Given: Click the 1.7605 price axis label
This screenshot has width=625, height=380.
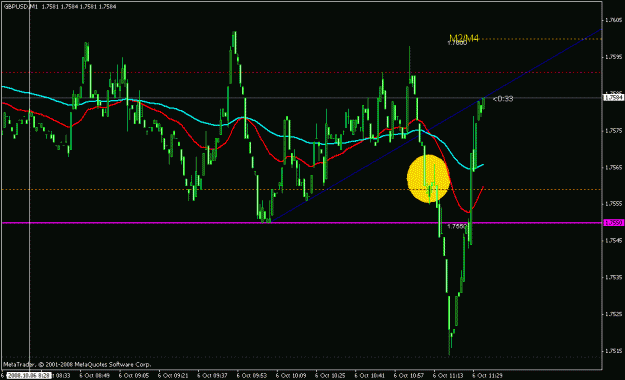Looking at the screenshot, I should click(613, 20).
